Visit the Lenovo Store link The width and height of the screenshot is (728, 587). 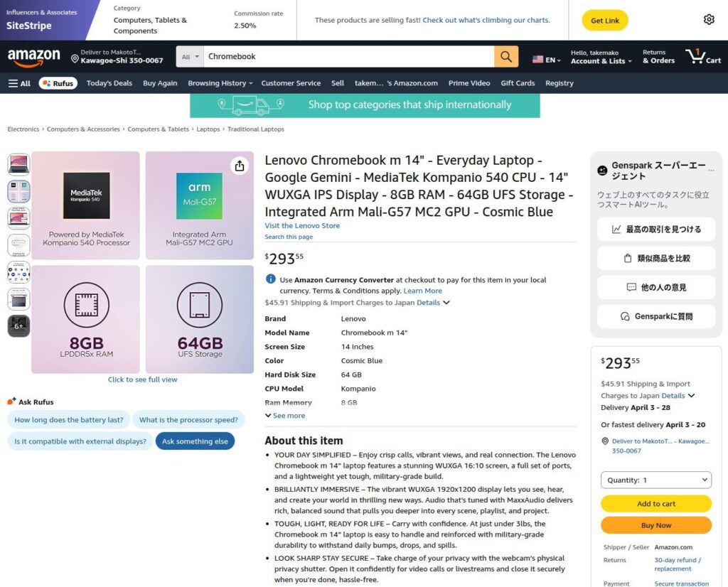[302, 226]
